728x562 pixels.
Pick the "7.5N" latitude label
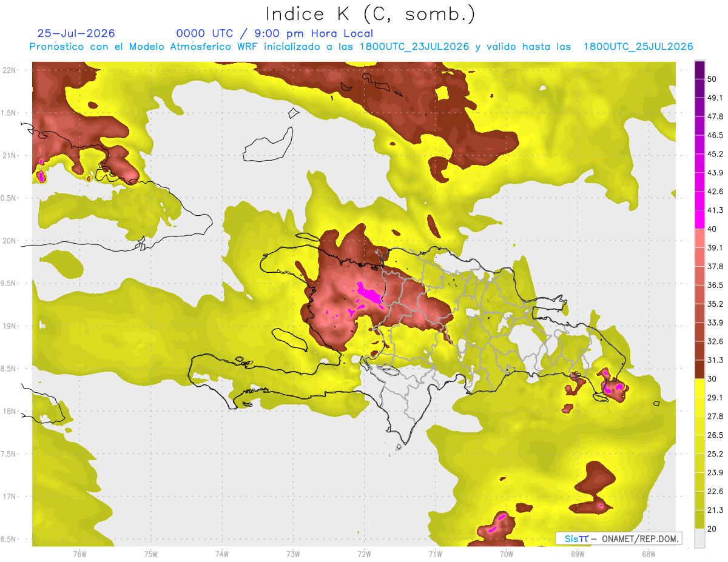tap(8, 454)
